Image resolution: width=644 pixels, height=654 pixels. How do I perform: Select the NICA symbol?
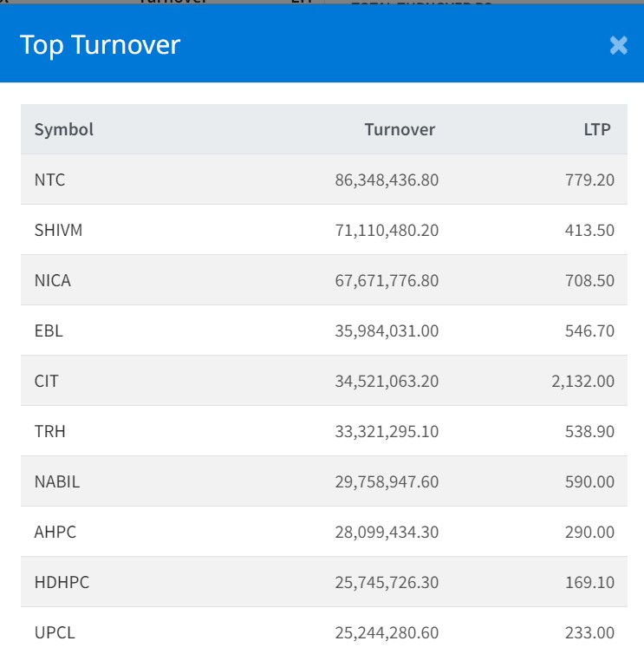pyautogui.click(x=53, y=281)
